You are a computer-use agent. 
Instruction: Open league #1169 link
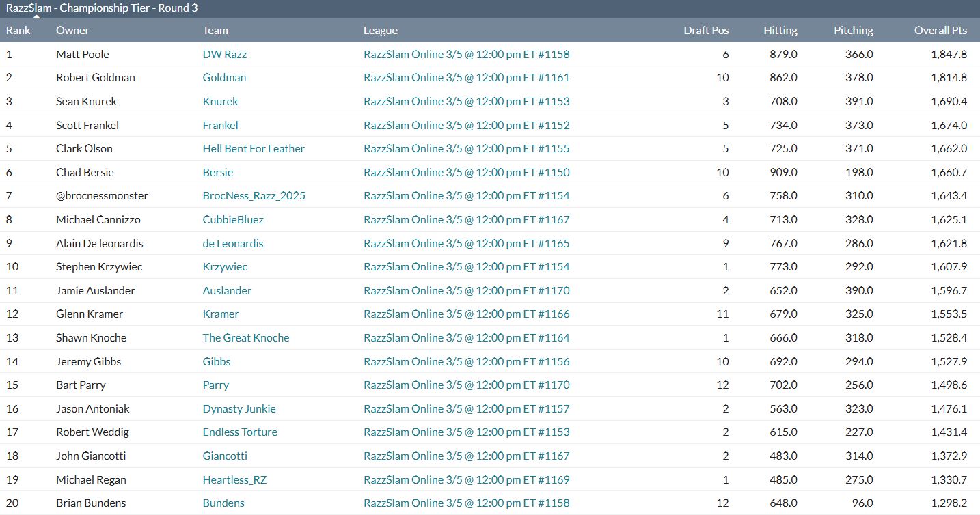coord(467,479)
